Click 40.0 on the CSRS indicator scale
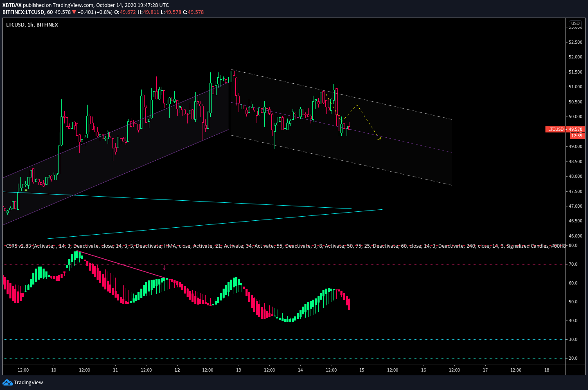588x390 pixels. point(573,321)
